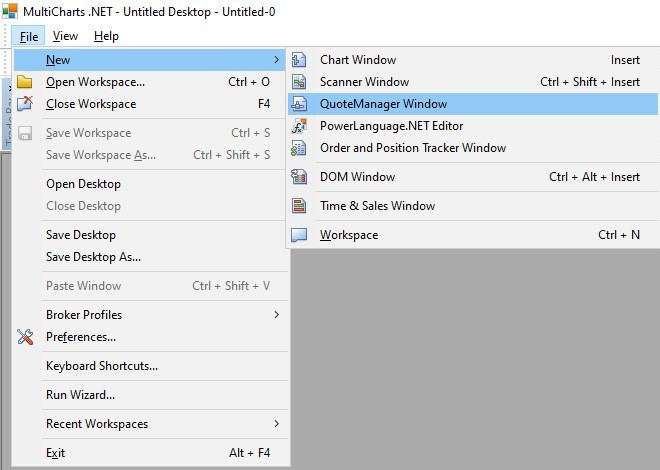Image resolution: width=660 pixels, height=470 pixels.
Task: Select Save Desktop
Action: point(149,235)
